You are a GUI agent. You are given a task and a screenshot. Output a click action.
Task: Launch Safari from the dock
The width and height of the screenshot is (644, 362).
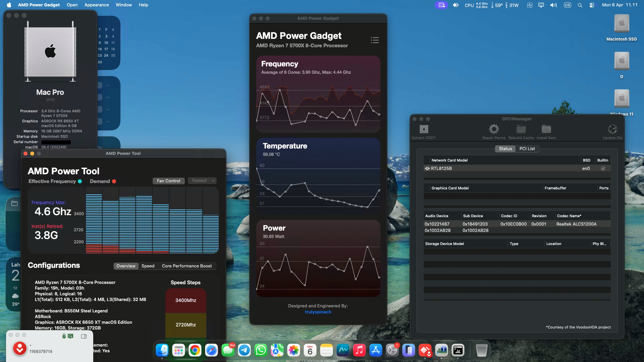point(211,351)
